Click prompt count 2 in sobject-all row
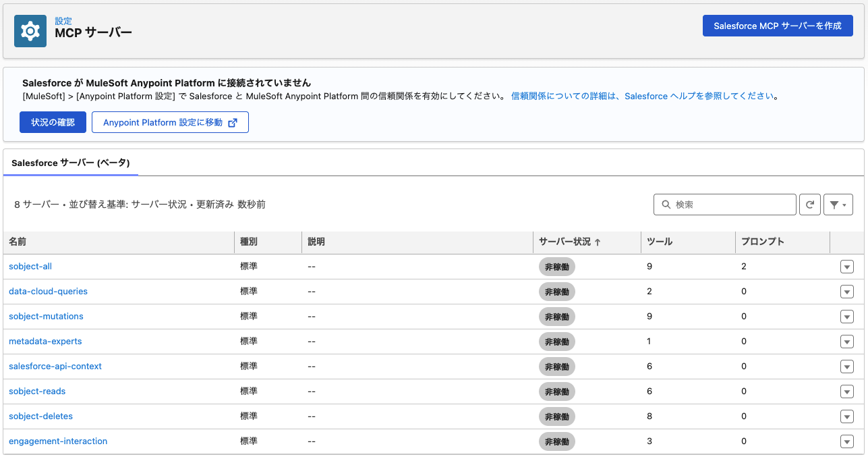Image resolution: width=868 pixels, height=459 pixels. (x=744, y=267)
